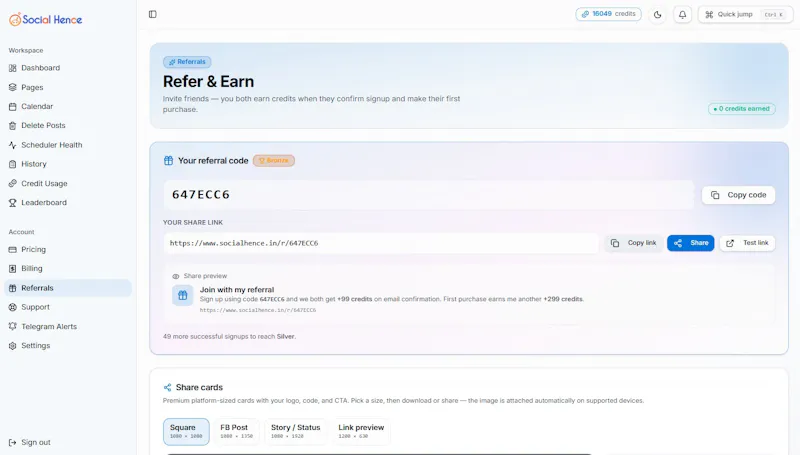800x455 pixels.
Task: Click the Referrals tag badge
Action: (x=187, y=62)
